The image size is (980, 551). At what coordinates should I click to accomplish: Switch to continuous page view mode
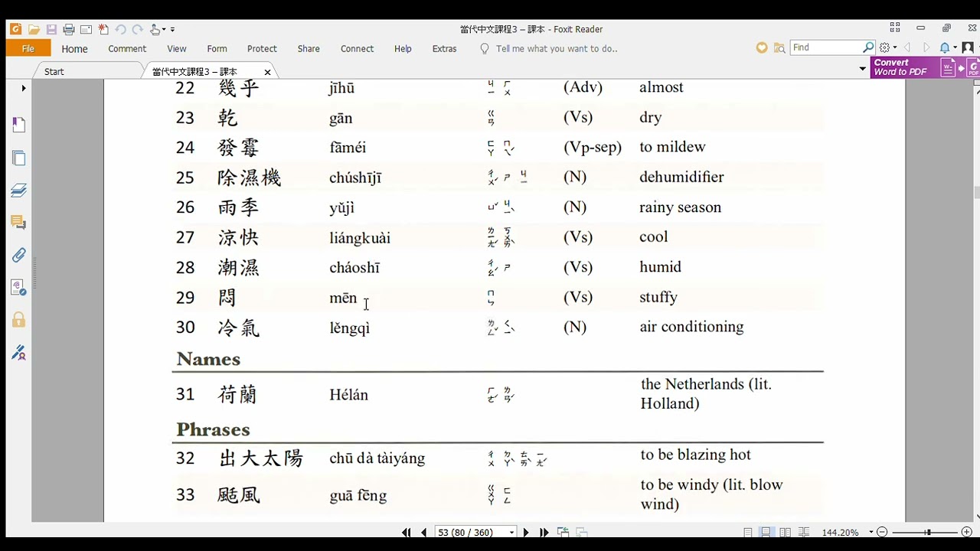[x=766, y=532]
